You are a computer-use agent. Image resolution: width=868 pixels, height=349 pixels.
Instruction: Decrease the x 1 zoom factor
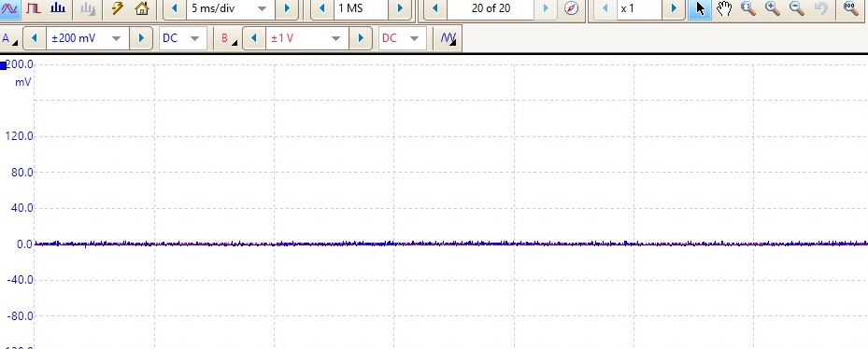click(x=605, y=8)
